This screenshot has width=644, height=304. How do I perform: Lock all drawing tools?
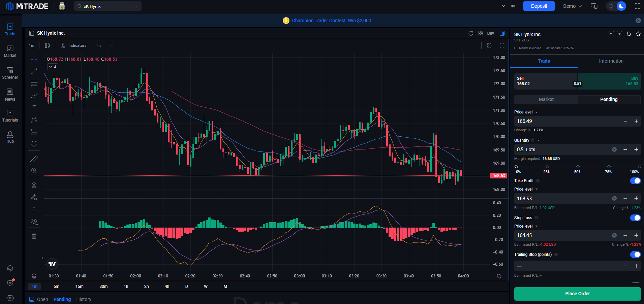[34, 209]
